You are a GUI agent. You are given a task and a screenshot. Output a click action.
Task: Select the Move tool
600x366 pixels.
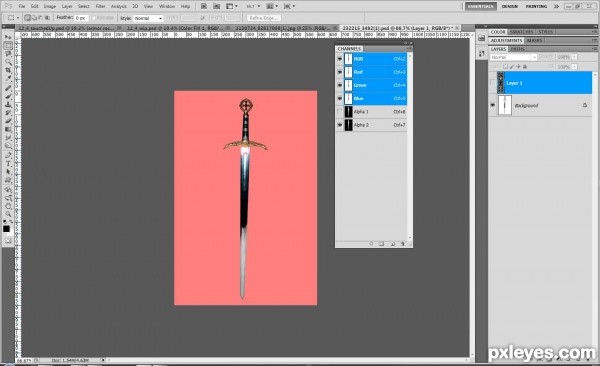8,37
